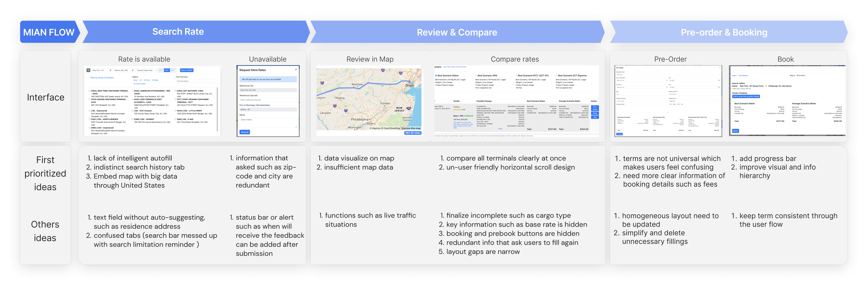Select the 20FT container size tab

161,70
